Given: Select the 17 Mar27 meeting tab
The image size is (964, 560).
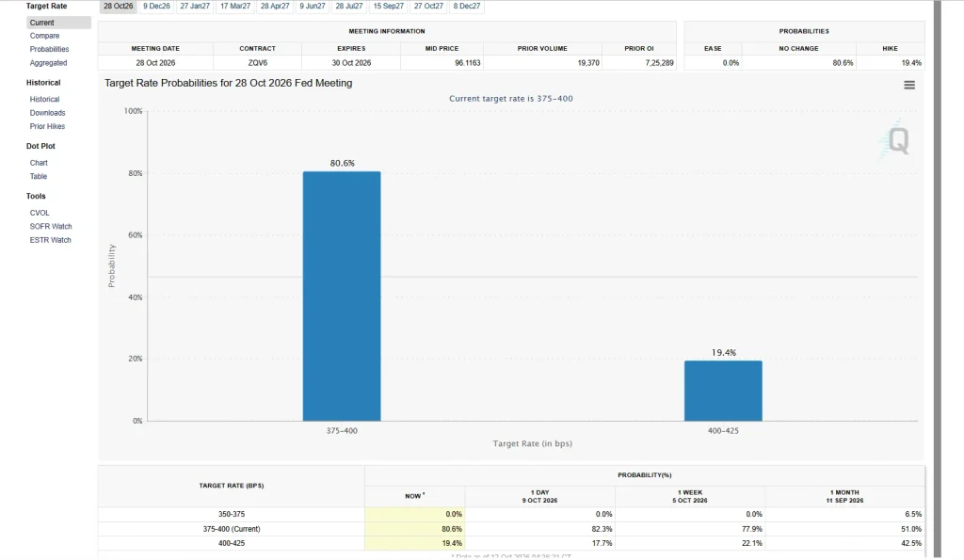Looking at the screenshot, I should pos(235,7).
